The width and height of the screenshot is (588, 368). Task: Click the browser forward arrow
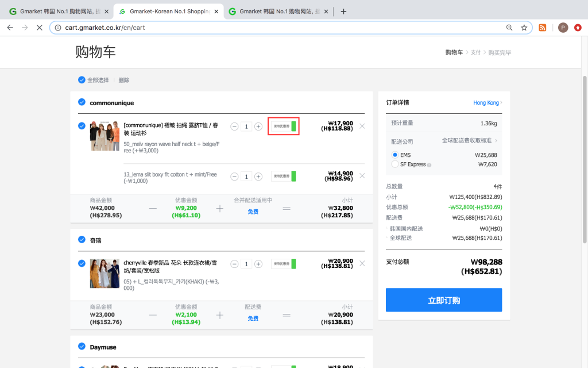(x=25, y=28)
